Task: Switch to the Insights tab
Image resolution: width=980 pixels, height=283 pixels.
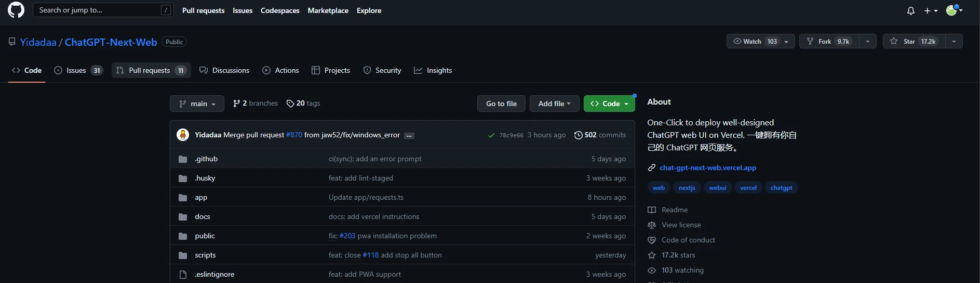Action: coord(433,70)
